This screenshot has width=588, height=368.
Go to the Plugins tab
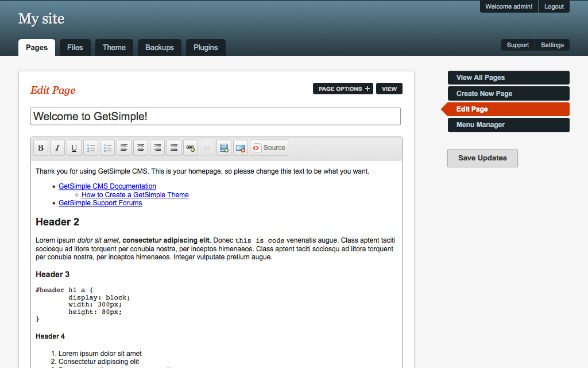click(206, 48)
